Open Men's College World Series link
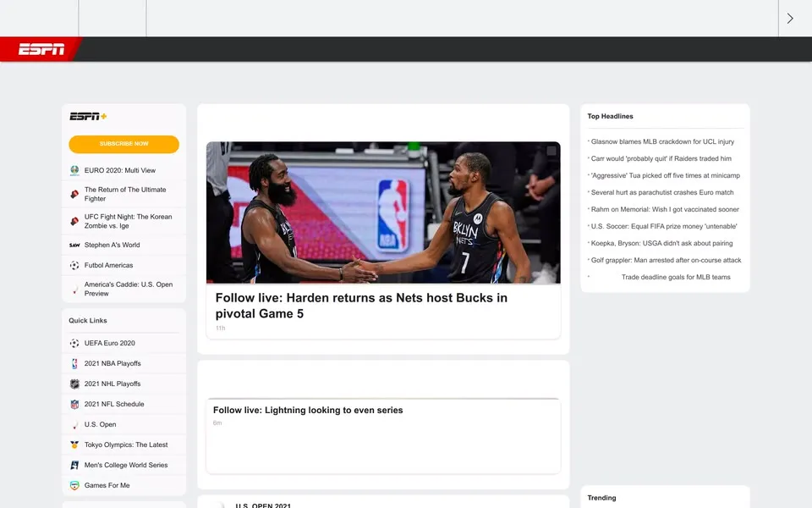This screenshot has width=812, height=508. tap(126, 465)
